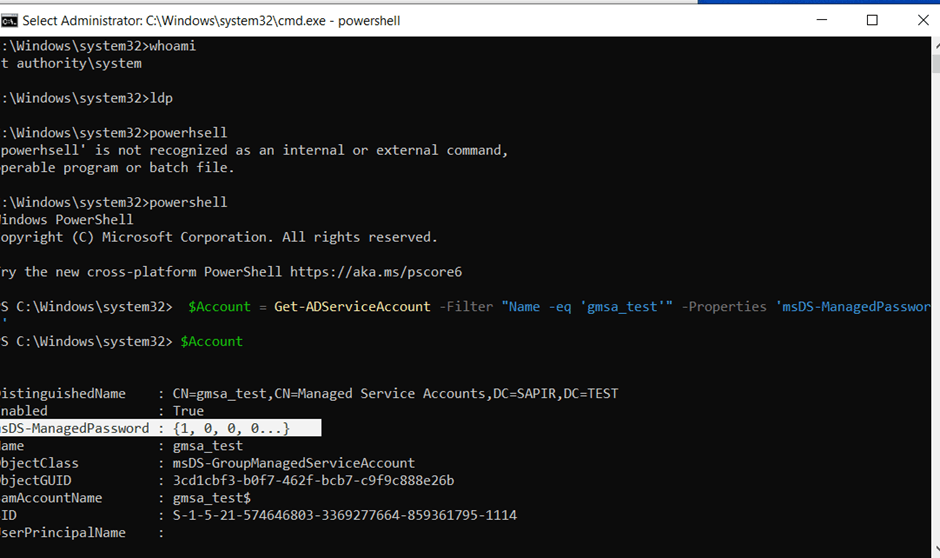Click the mistyped powerhsell command
The width and height of the screenshot is (940, 558).
(x=187, y=133)
